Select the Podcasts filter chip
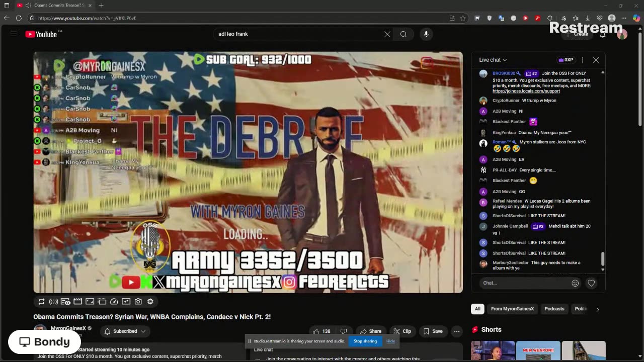 click(554, 309)
